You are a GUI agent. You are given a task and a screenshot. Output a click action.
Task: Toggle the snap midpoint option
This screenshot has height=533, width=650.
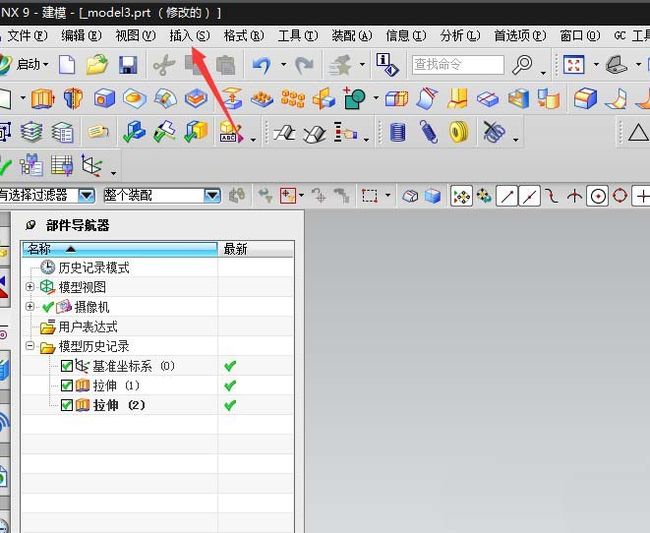[x=530, y=196]
